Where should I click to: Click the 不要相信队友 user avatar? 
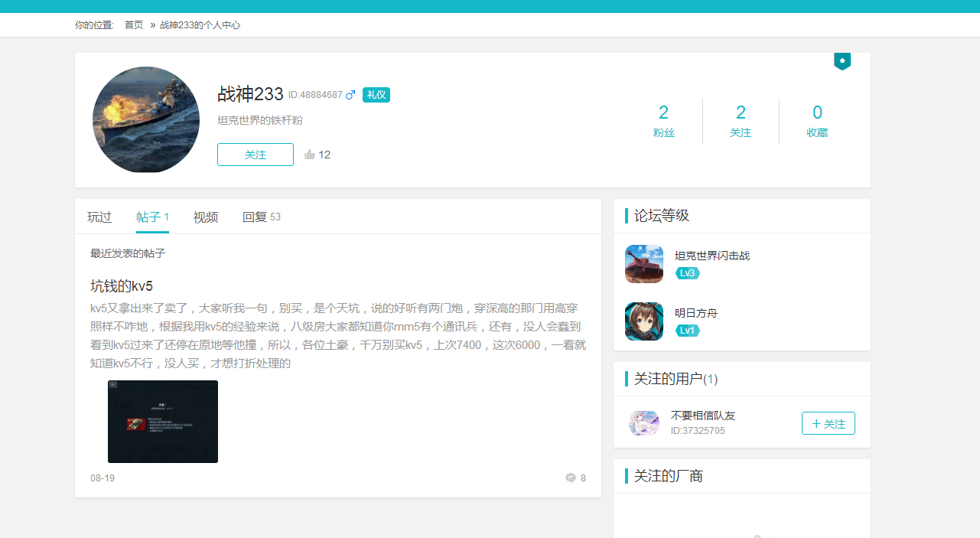644,422
